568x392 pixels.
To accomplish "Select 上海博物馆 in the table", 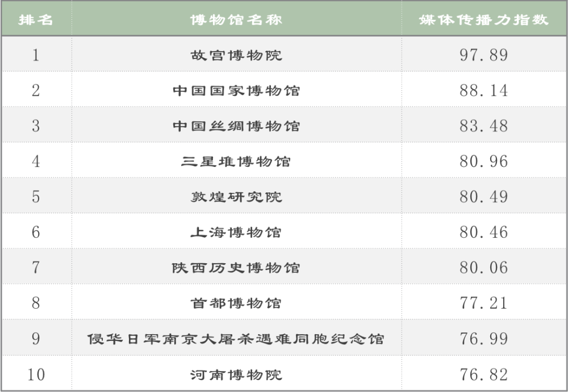I will coord(236,233).
